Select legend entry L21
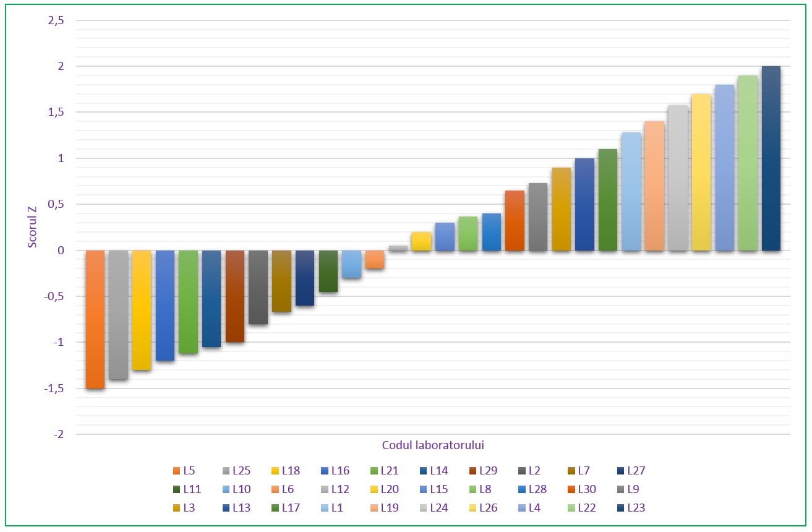Screen dimensions: 812x532 385,471
